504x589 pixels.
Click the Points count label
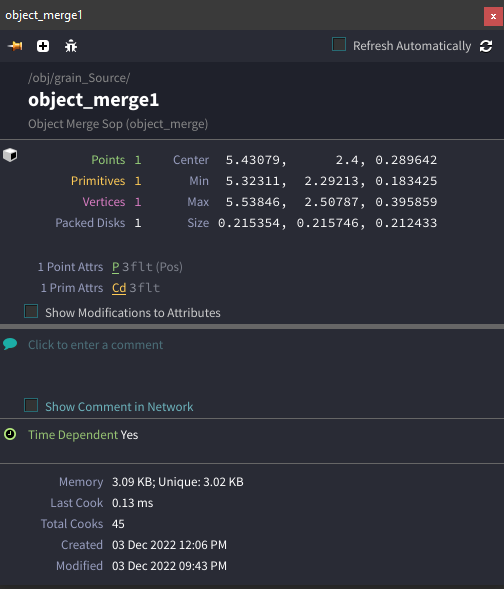coord(108,160)
